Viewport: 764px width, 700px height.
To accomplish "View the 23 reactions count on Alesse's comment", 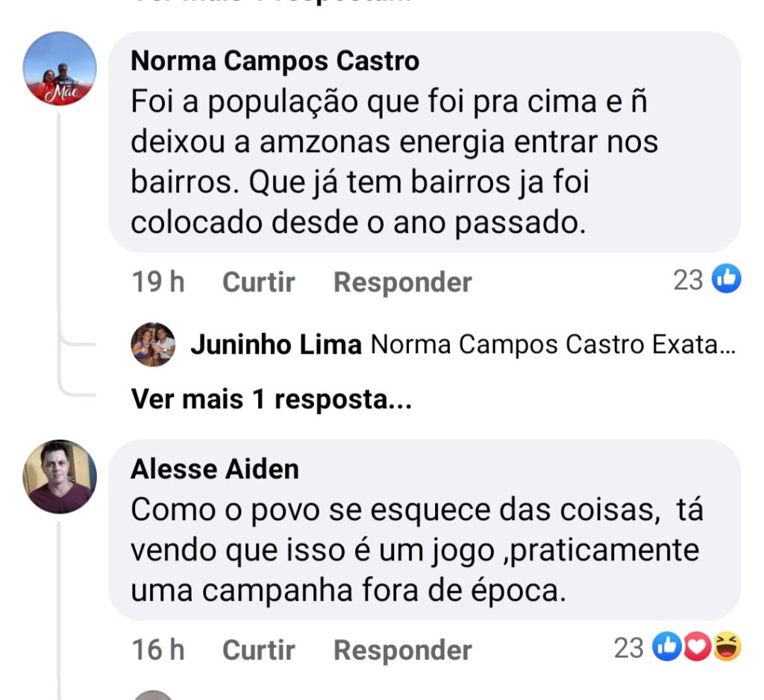I will pos(628,648).
